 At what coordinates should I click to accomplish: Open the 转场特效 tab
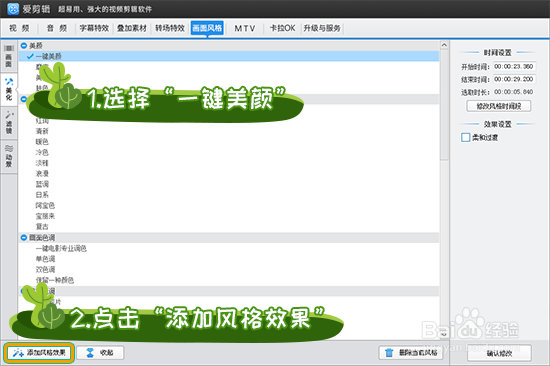[170, 28]
